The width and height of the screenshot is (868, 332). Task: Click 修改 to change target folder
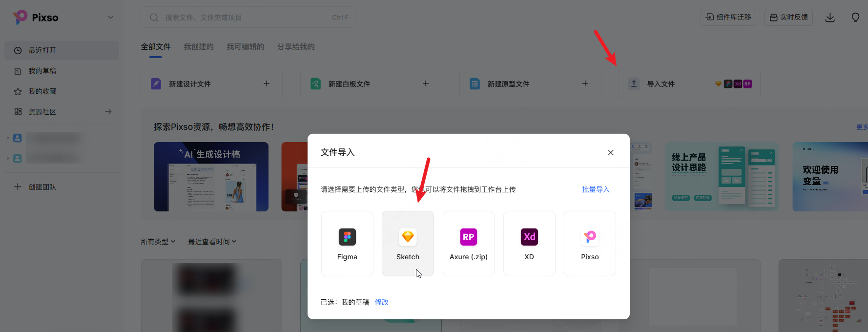coord(382,302)
